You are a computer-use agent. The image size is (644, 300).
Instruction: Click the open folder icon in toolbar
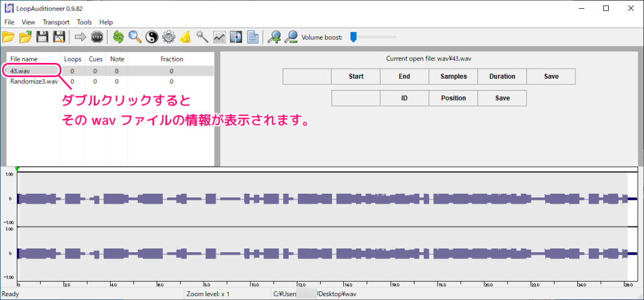(x=9, y=37)
